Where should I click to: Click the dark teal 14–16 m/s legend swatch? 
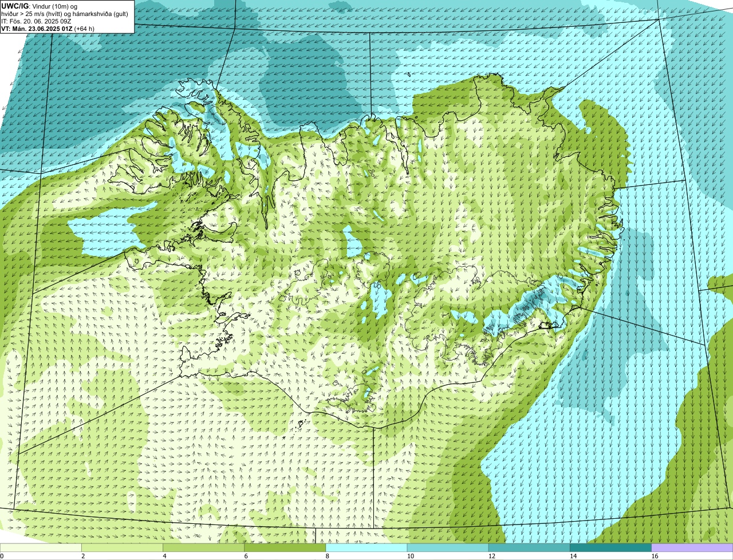click(610, 547)
